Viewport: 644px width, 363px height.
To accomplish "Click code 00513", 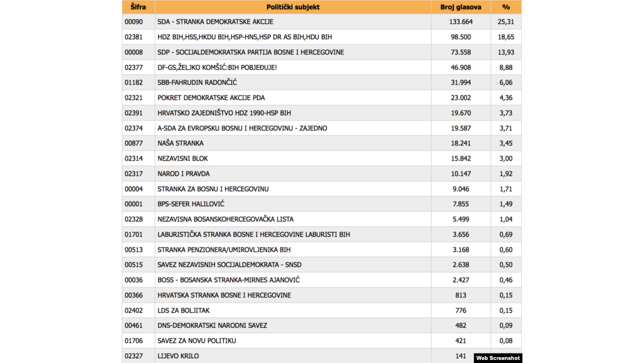I will click(x=134, y=250).
